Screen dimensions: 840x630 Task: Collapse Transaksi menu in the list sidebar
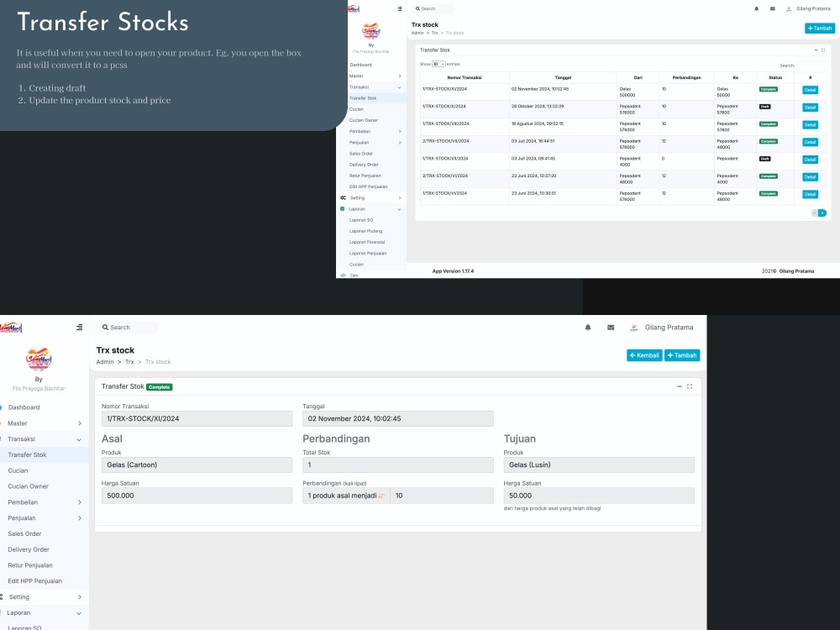tap(400, 87)
